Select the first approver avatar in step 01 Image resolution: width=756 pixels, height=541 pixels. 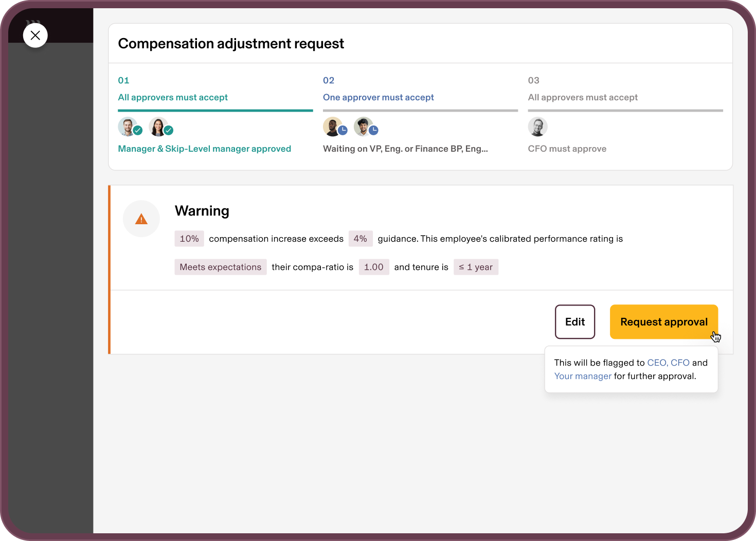pos(128,127)
